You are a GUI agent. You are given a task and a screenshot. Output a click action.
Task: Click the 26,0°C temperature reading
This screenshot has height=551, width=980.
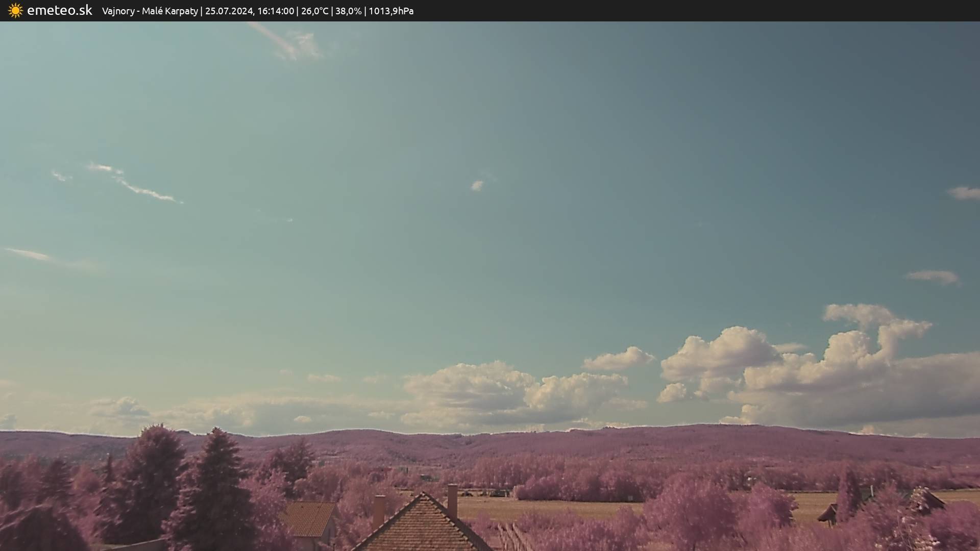pyautogui.click(x=314, y=11)
